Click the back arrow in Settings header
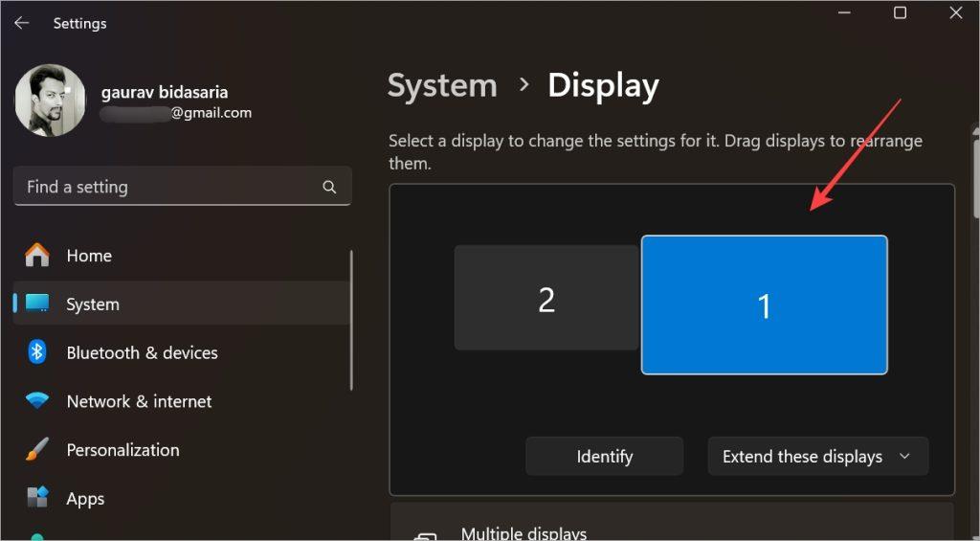This screenshot has height=541, width=980. (21, 23)
